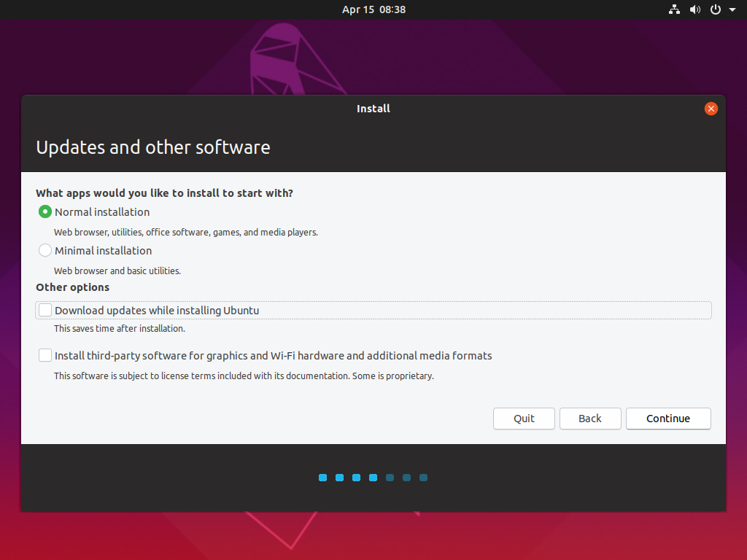Viewport: 747px width, 560px height.
Task: Click 'Web browser, utilities, office software' description
Action: click(x=186, y=233)
